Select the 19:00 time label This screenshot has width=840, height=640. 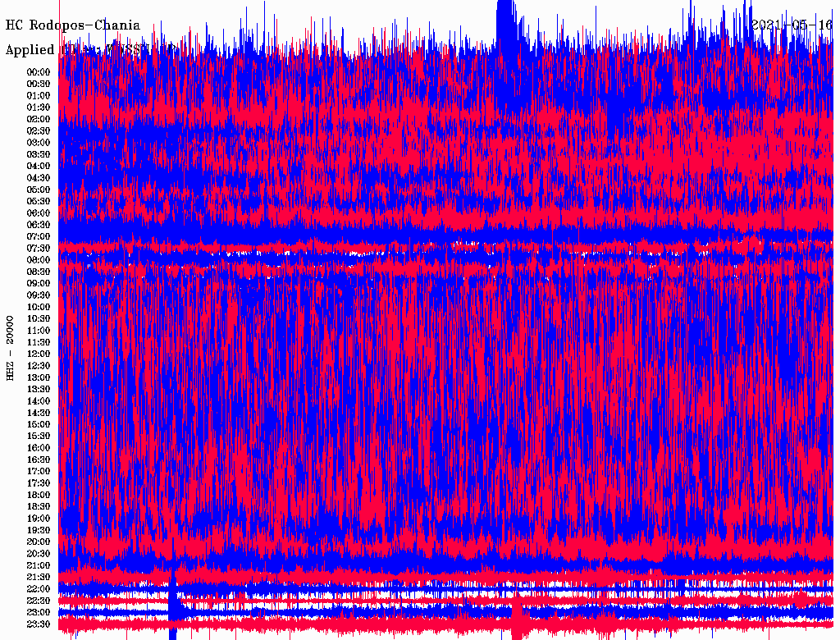[39, 519]
